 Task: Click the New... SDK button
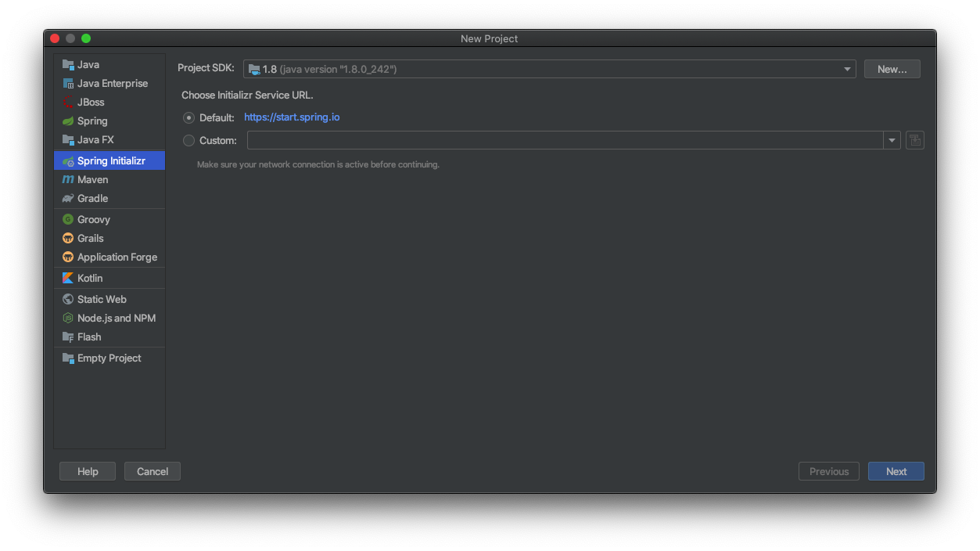point(892,69)
